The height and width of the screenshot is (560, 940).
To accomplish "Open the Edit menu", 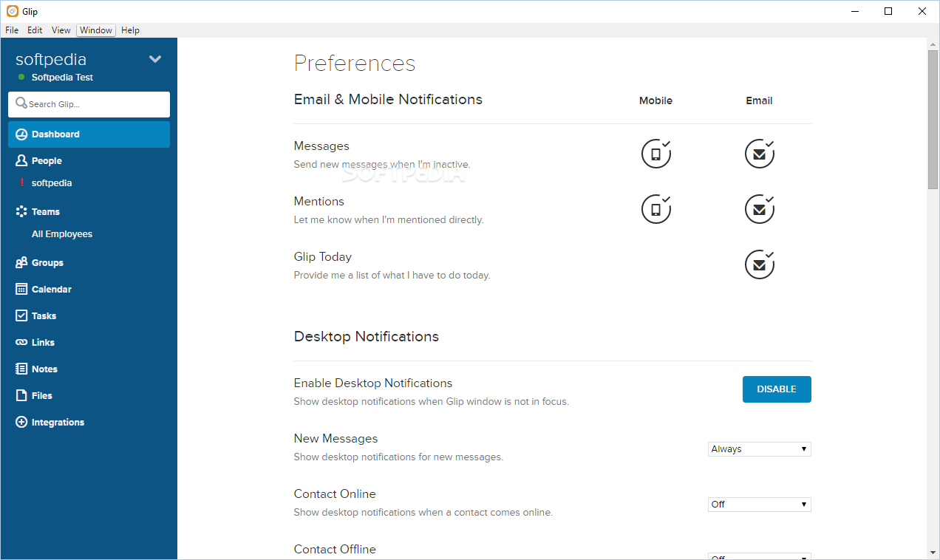I will click(35, 30).
